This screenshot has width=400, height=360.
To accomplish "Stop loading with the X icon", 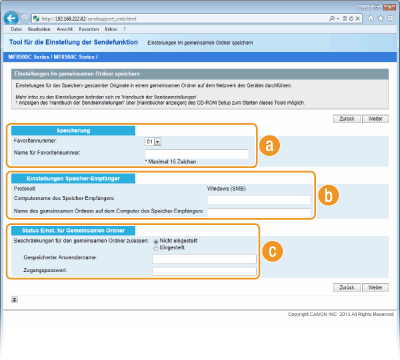I will pos(357,19).
